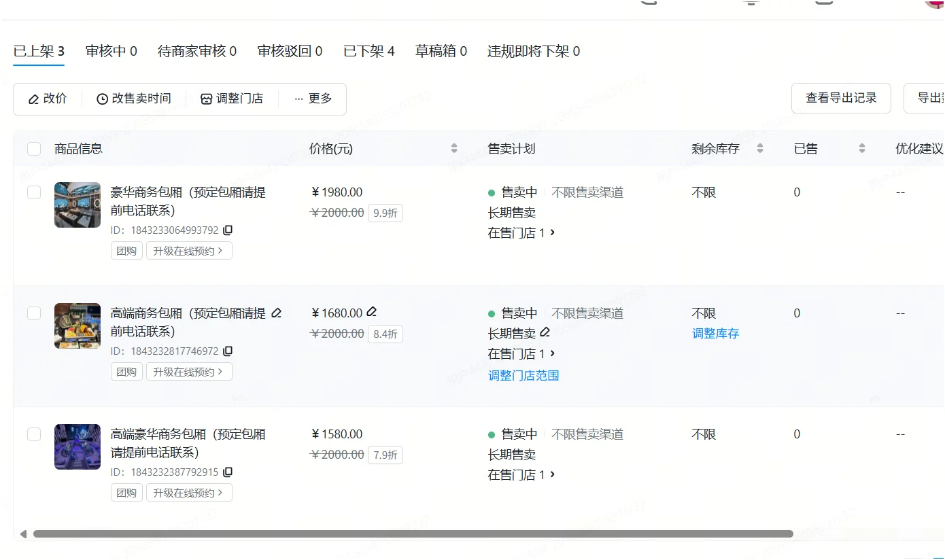This screenshot has height=560, width=945.
Task: Copy ID 1843233064993792 using copy icon
Action: [228, 230]
